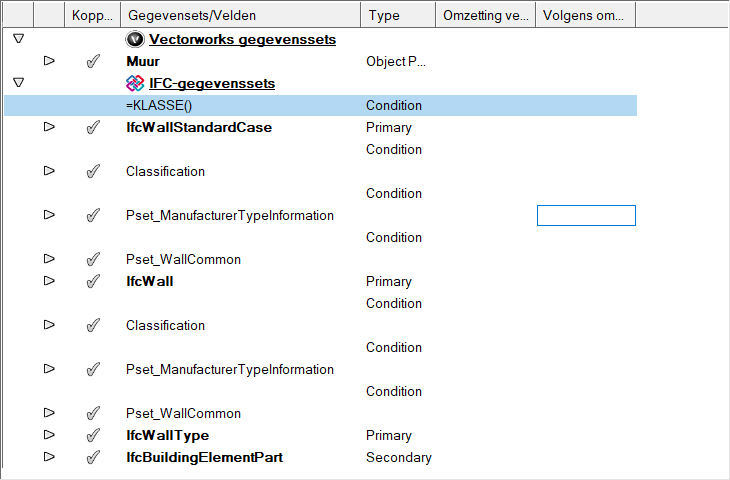This screenshot has height=480, width=730.
Task: Select the IFC-gegevenssets heading
Action: [212, 84]
